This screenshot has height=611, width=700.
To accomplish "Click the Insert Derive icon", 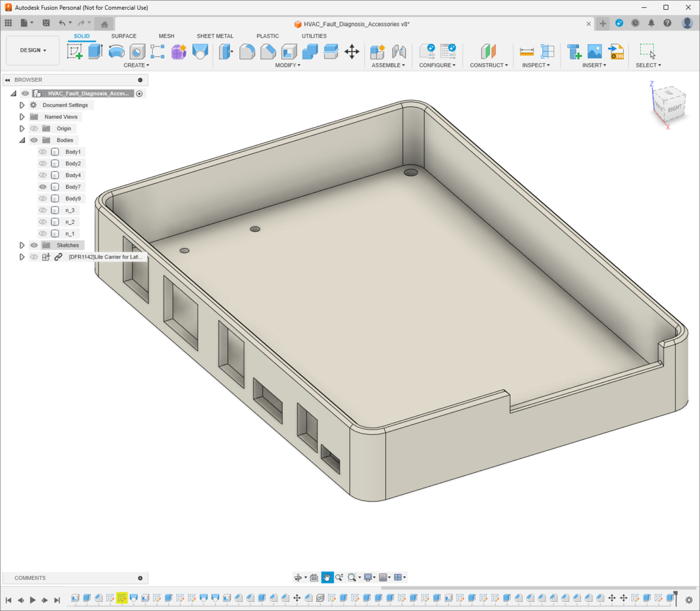I will coord(574,52).
